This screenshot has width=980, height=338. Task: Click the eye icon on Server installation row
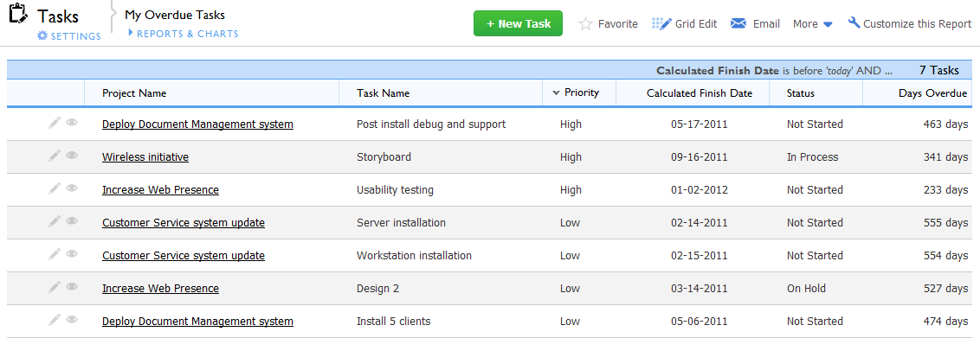72,220
